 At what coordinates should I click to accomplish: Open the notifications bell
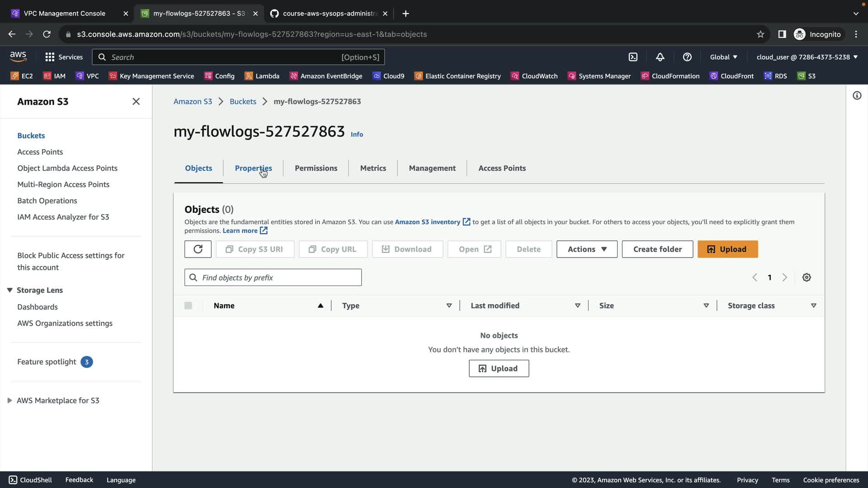click(660, 57)
